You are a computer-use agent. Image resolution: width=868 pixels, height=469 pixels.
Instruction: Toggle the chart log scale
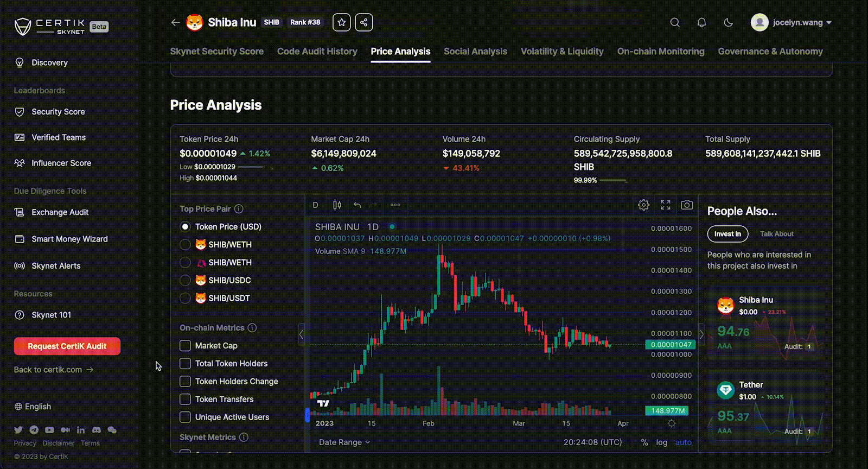point(661,442)
